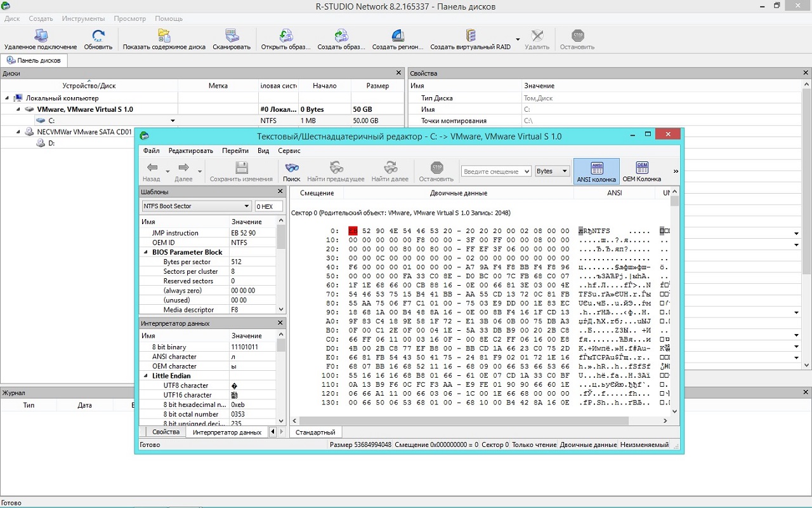This screenshot has width=812, height=508.
Task: Click the hex view horizontal scrollbar
Action: tap(463, 421)
